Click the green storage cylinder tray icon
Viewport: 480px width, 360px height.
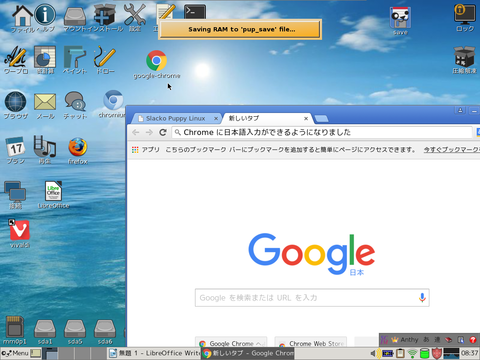click(424, 353)
